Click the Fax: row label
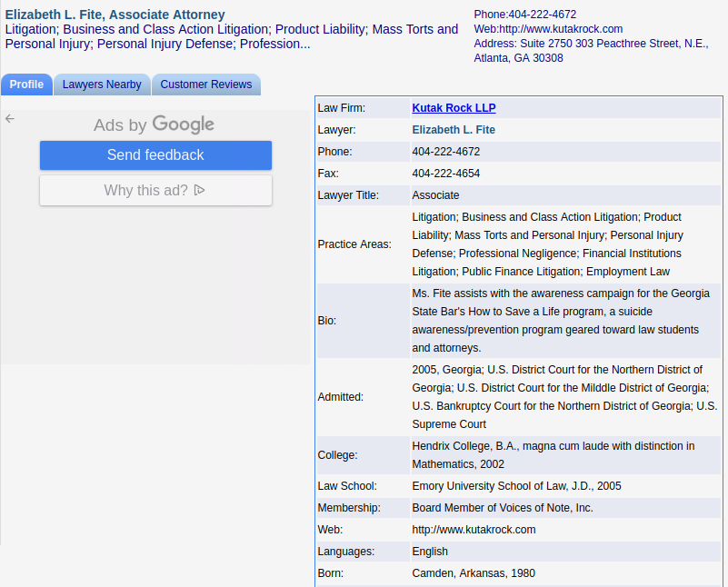 tap(328, 173)
